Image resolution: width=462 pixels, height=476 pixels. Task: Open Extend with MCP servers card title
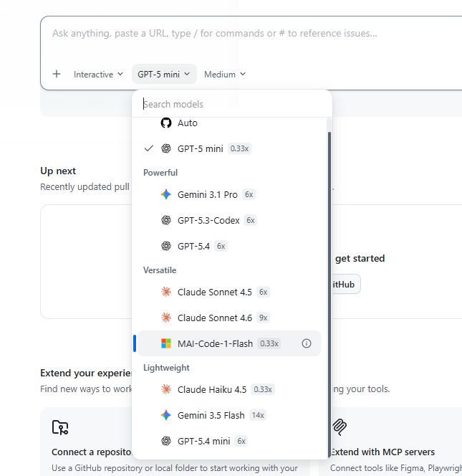click(x=382, y=452)
